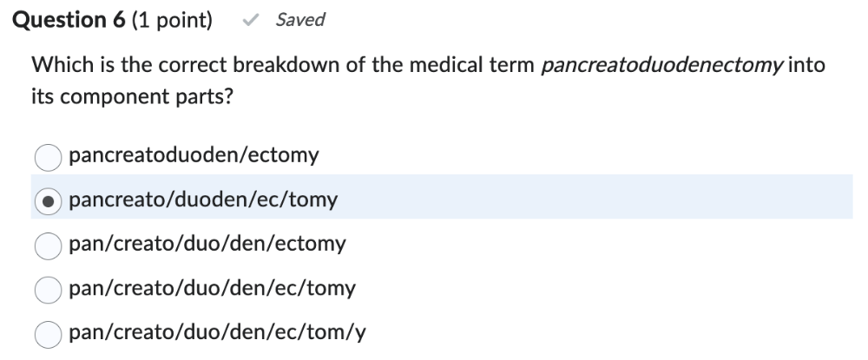Click the "Saved" status text
The image size is (868, 360).
(x=299, y=20)
